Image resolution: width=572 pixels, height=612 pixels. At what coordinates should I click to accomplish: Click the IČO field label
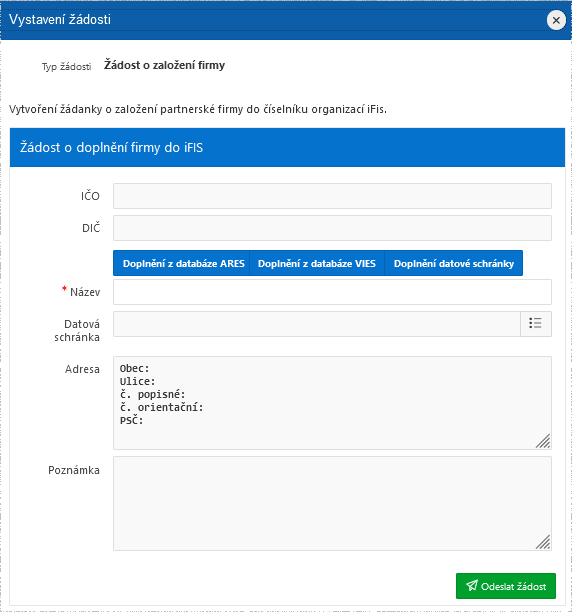[90, 196]
